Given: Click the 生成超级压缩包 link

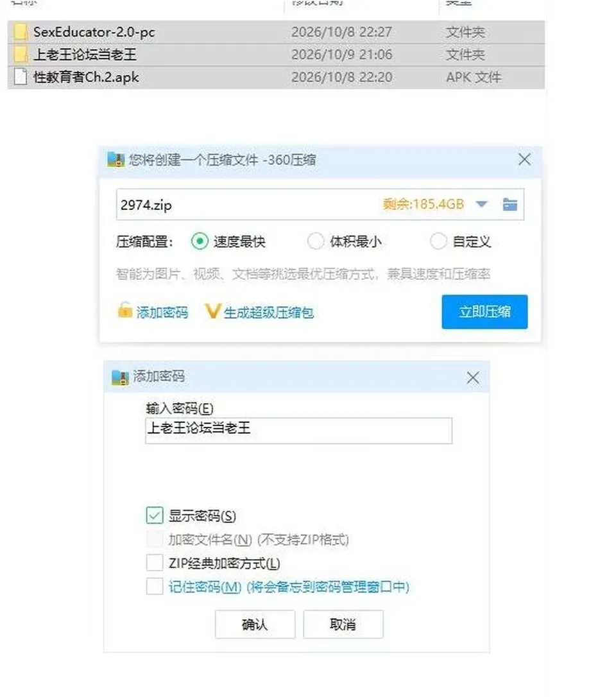Looking at the screenshot, I should click(269, 313).
